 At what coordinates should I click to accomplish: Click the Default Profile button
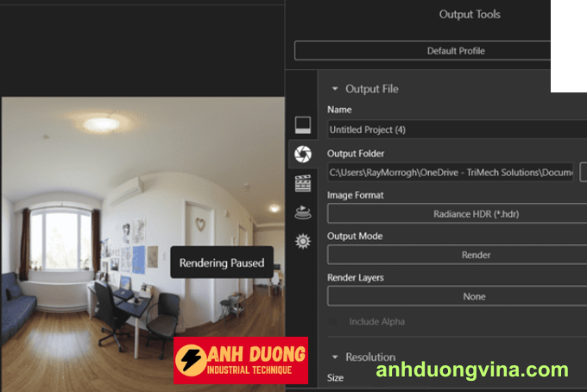pos(423,51)
